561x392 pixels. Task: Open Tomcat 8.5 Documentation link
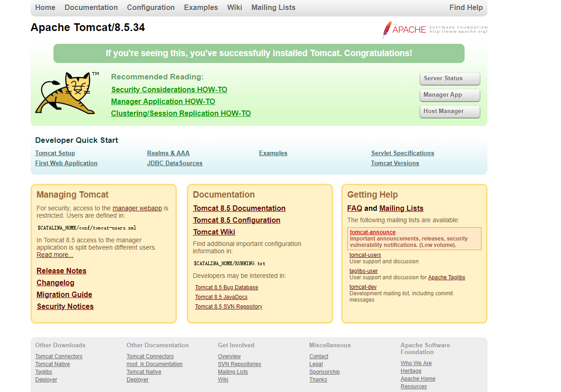point(239,209)
